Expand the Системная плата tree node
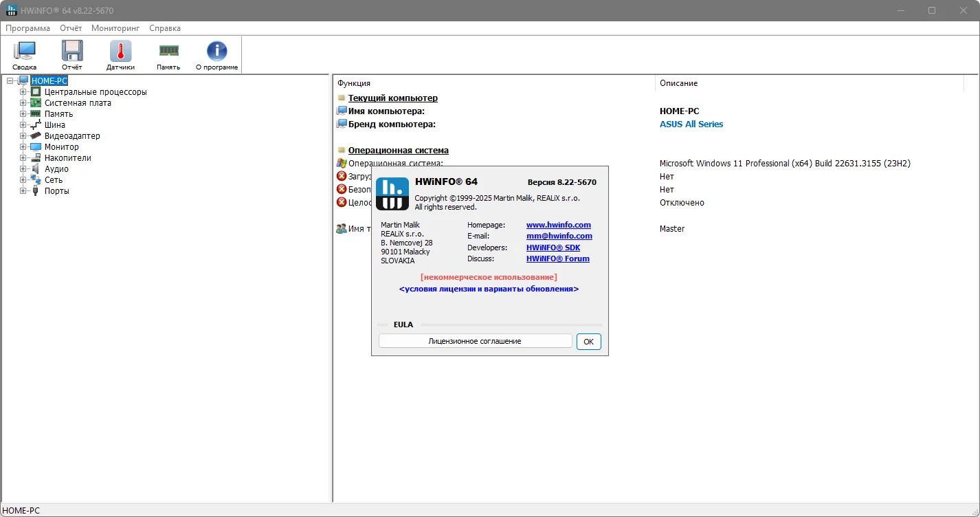980x517 pixels. pos(23,103)
